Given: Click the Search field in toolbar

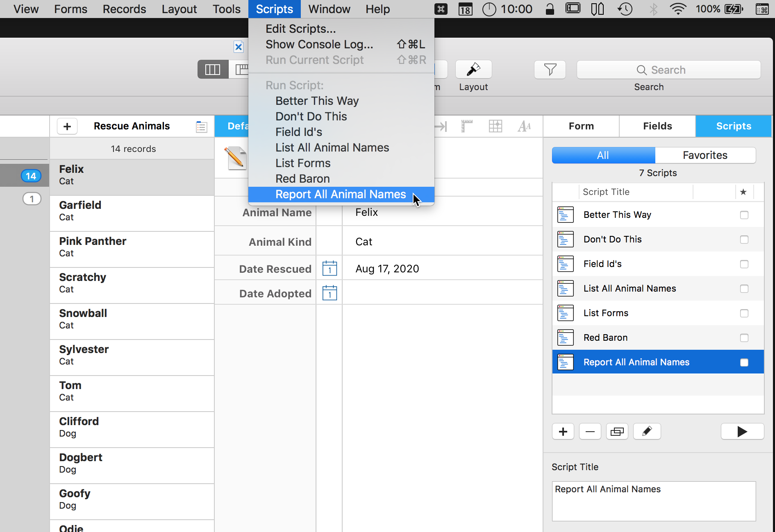Looking at the screenshot, I should [x=668, y=70].
